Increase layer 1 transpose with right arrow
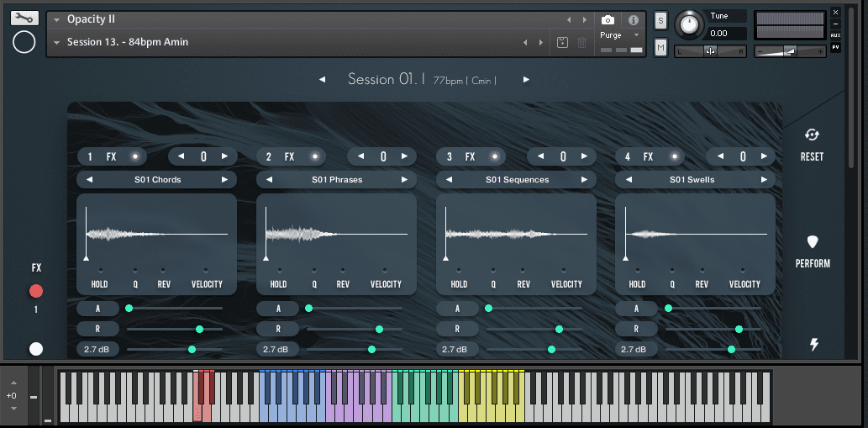Image resolution: width=868 pixels, height=428 pixels. coord(224,156)
